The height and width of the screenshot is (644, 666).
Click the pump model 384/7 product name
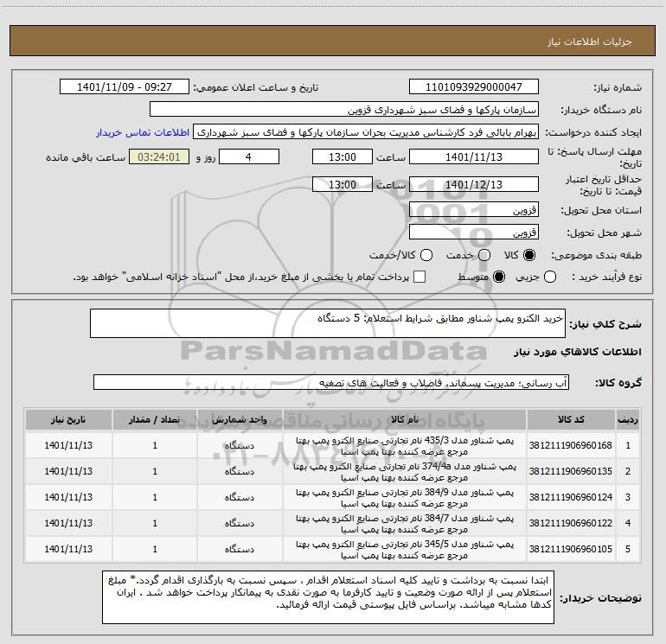pos(405,524)
